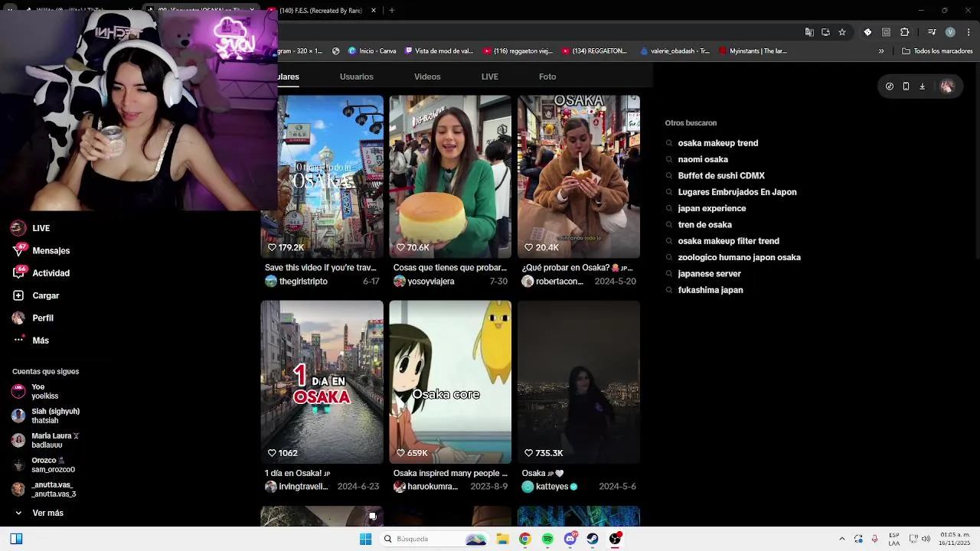Open followed account sam_orozco0
This screenshot has width=980, height=551.
coord(44,465)
